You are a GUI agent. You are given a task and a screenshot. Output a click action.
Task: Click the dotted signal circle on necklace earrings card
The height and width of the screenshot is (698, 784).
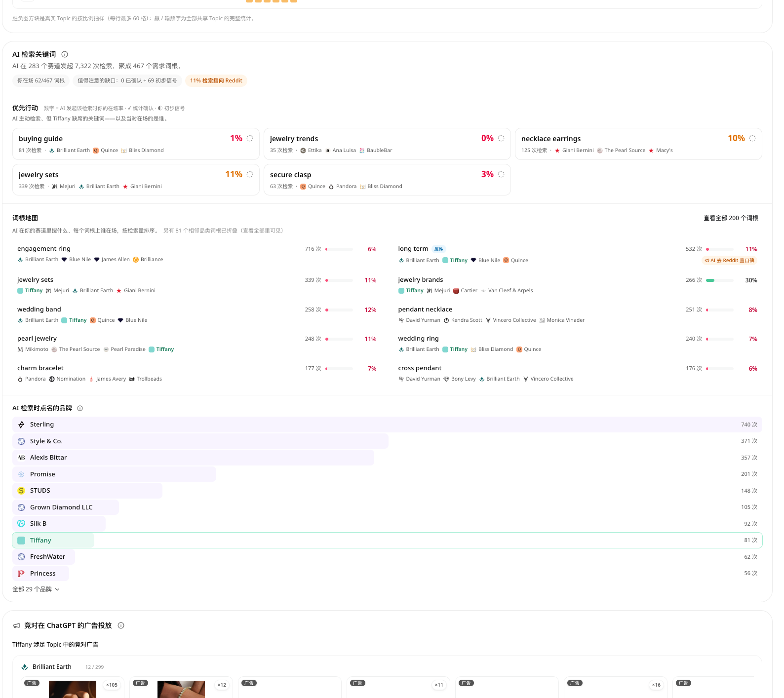tap(752, 138)
